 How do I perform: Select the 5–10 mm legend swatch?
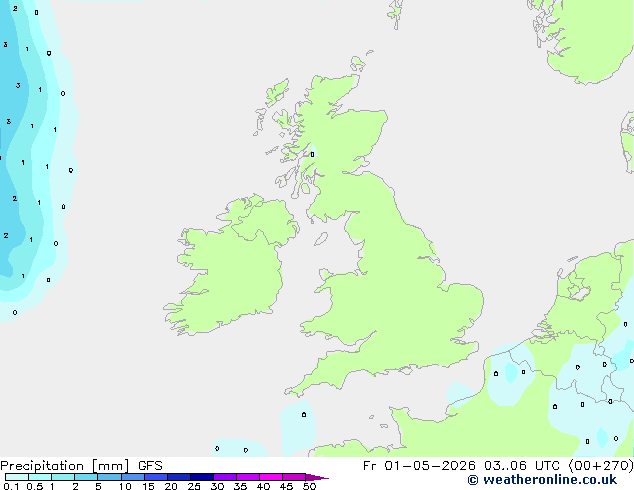pyautogui.click(x=109, y=477)
